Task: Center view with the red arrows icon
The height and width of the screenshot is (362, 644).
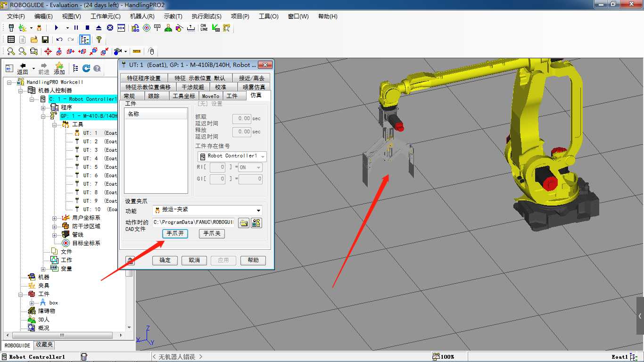Action: point(48,51)
